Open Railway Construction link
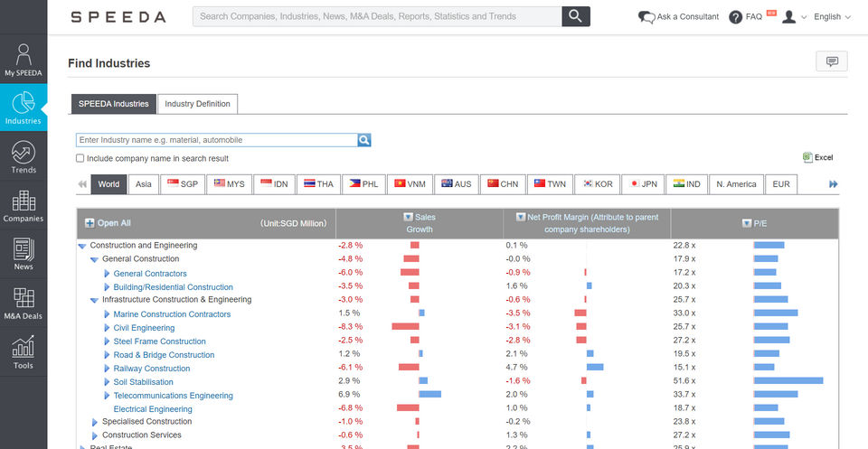The image size is (868, 449). (x=152, y=369)
